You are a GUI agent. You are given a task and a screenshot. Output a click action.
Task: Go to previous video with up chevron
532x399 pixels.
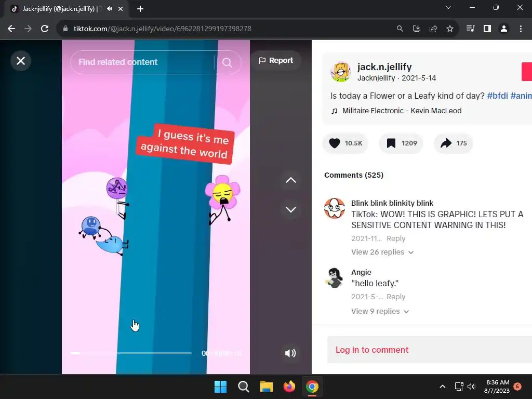(x=291, y=180)
